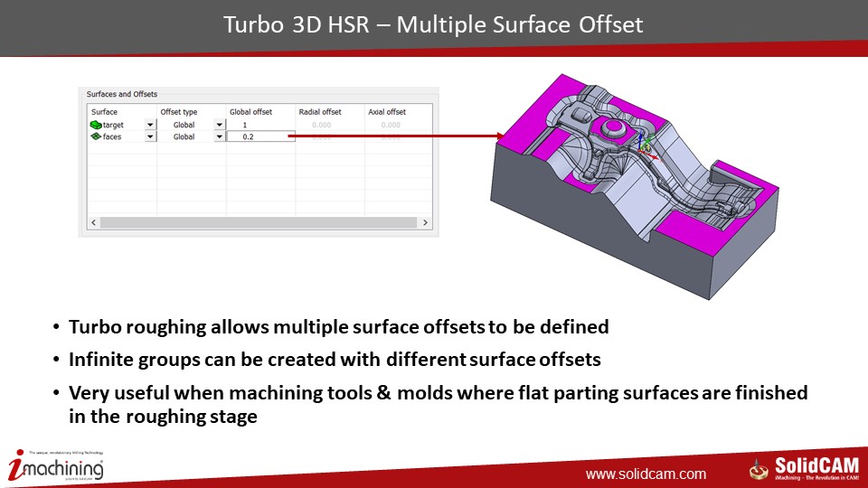Click the Axial offset column header
Screen dimensions: 868x488
point(387,112)
